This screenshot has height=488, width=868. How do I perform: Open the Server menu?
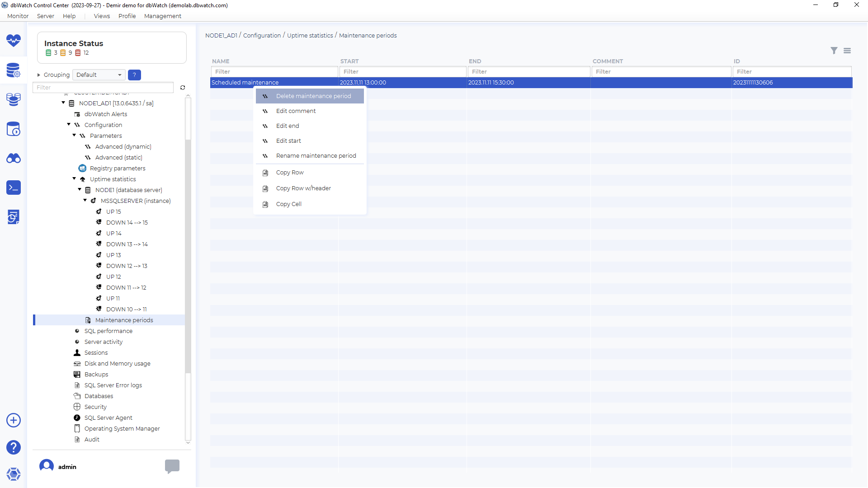[46, 16]
